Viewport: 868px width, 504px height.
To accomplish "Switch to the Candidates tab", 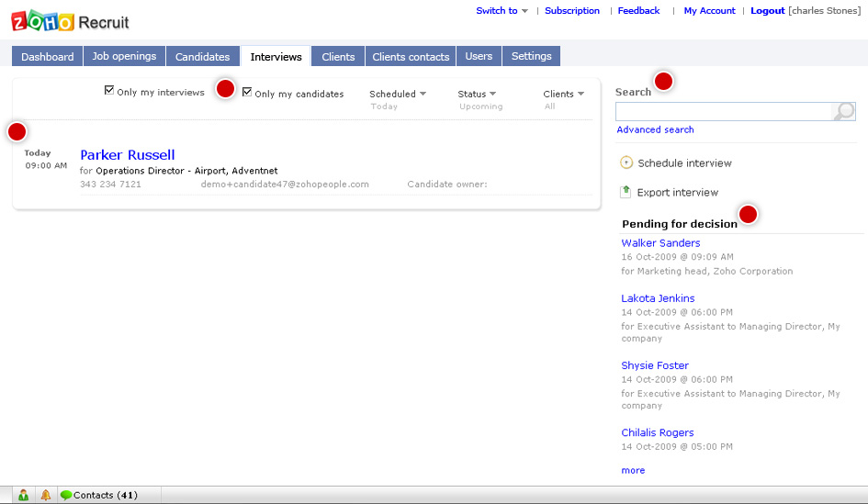I will tap(203, 56).
